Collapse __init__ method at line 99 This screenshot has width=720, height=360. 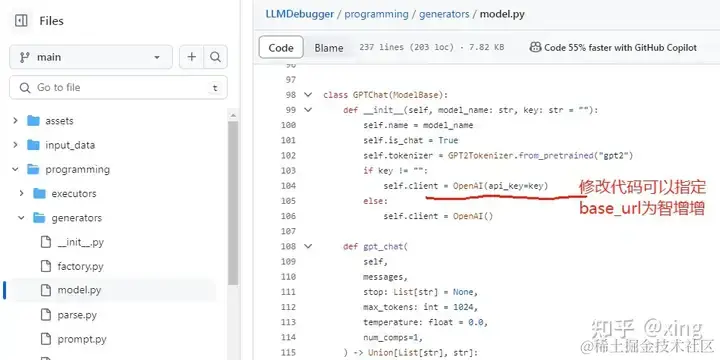tap(308, 110)
